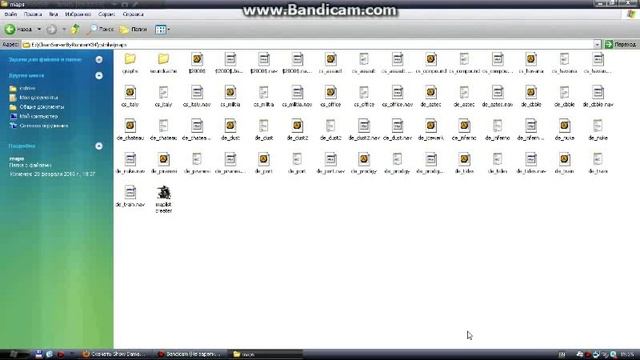Toggle the Папки folders pane

pyautogui.click(x=133, y=29)
